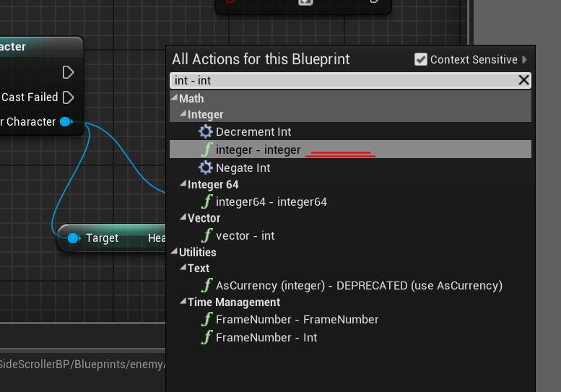Select 'integer - integer' action

pyautogui.click(x=350, y=149)
